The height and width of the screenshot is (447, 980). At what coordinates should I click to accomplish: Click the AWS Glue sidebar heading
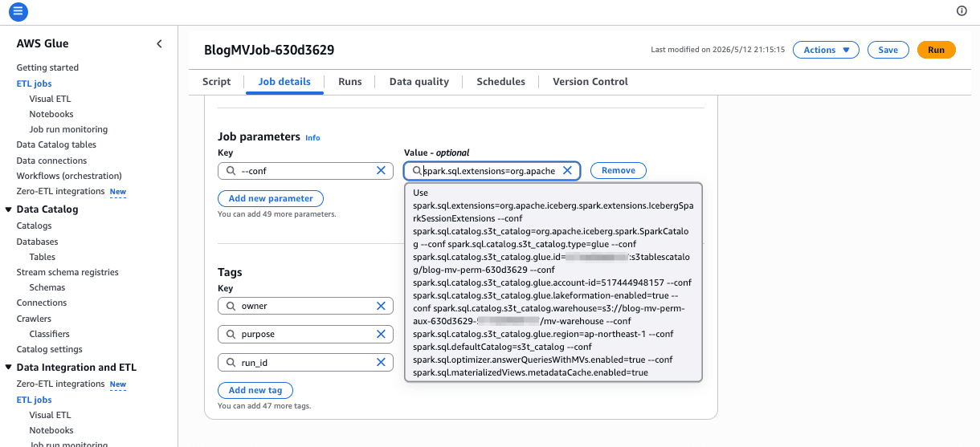43,44
